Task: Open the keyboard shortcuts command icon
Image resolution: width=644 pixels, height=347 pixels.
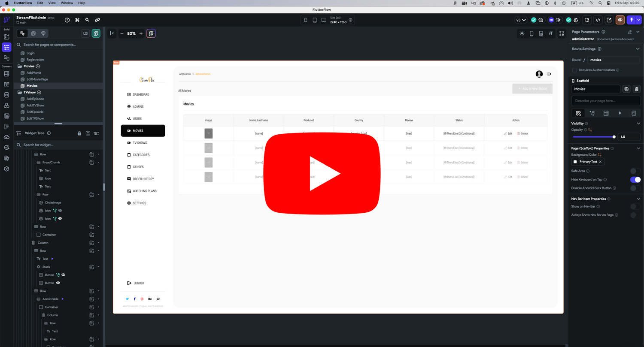Action: 77,20
